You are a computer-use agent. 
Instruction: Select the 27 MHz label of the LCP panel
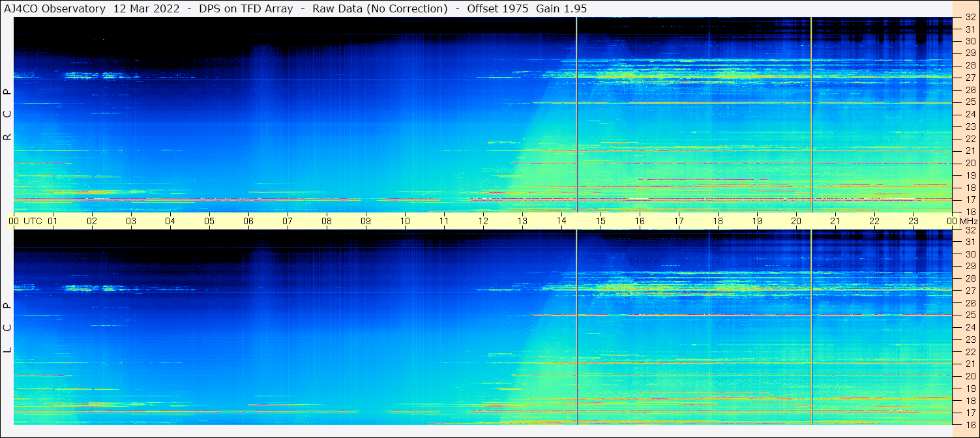click(x=970, y=291)
